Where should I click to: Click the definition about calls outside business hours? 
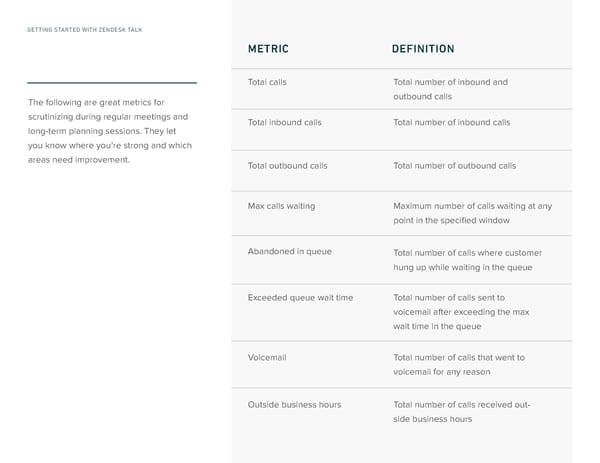[x=461, y=411]
